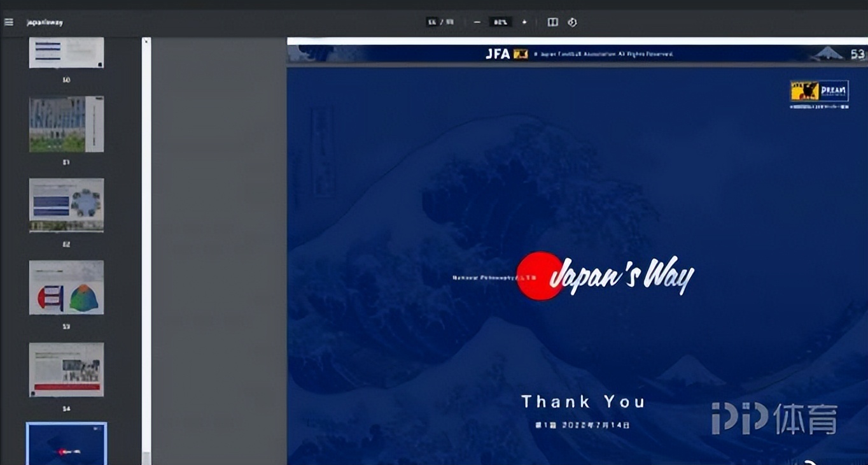Click the 2022 date line below Thank You
Viewport: 868px width, 465px height.
point(583,425)
